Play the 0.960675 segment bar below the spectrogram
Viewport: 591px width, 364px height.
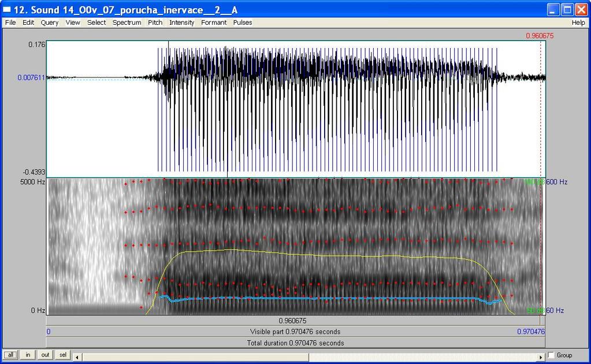293,321
